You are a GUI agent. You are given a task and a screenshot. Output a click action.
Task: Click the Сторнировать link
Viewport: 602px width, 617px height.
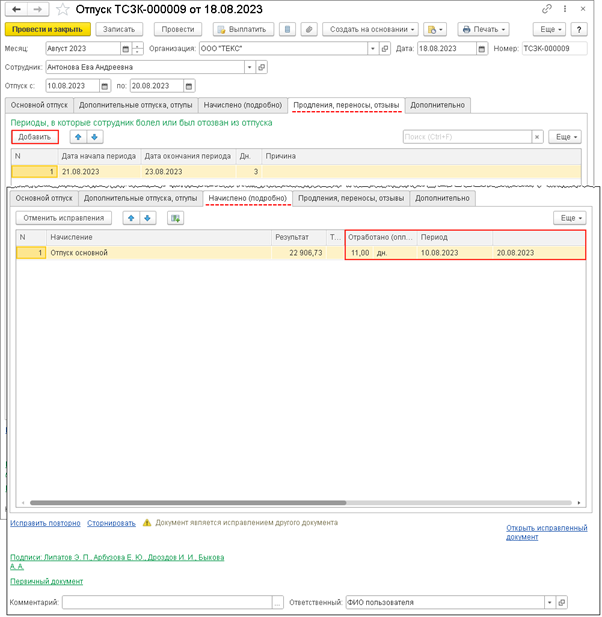point(111,522)
